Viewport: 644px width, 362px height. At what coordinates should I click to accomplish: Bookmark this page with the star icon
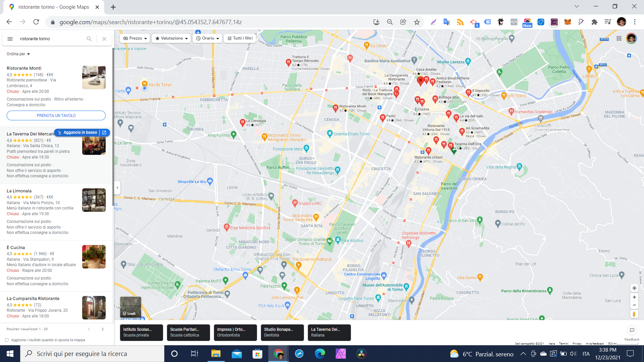click(x=417, y=22)
